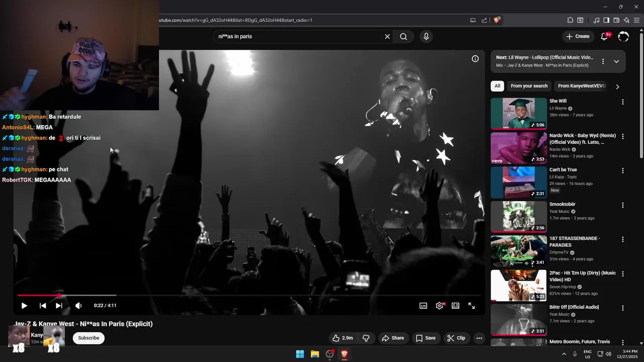The height and width of the screenshot is (362, 644).
Task: Open File Explorer from taskbar
Action: click(x=315, y=354)
